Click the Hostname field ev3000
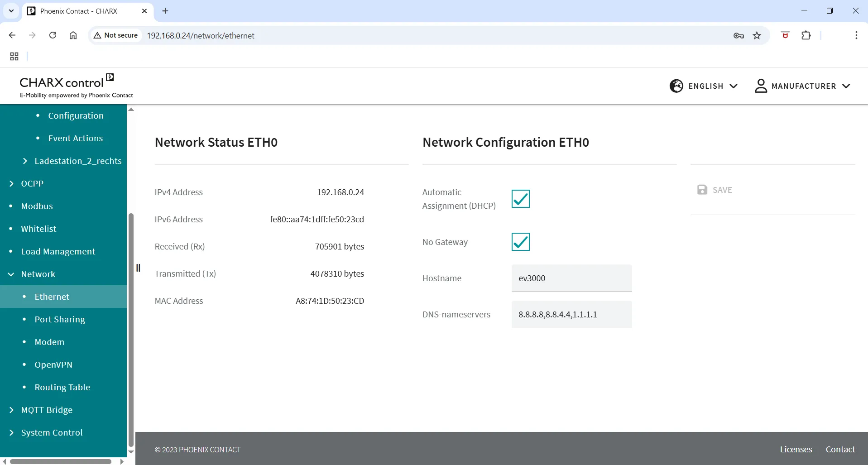 [x=571, y=278]
